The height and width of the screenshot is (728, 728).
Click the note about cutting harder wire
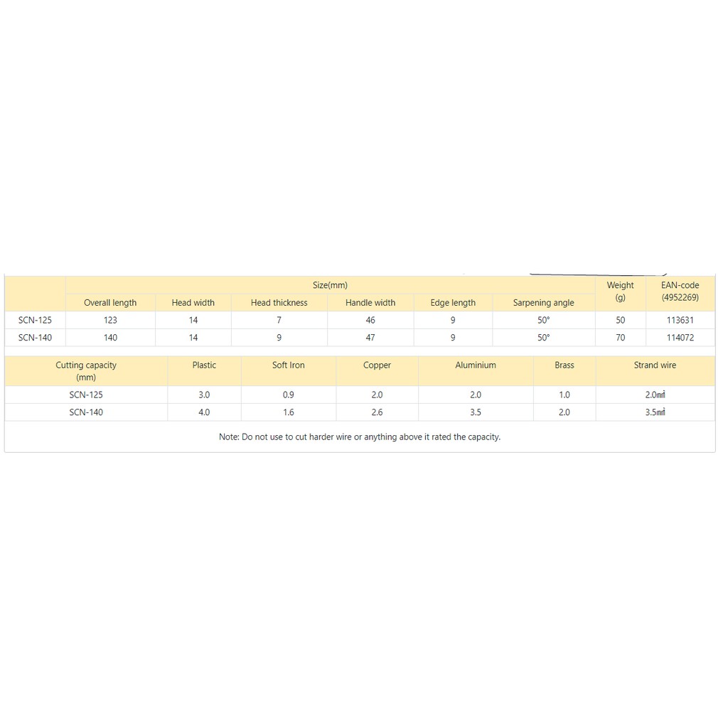[x=360, y=437]
